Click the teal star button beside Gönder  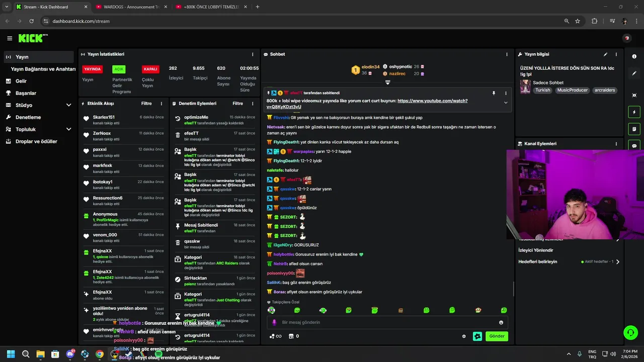tap(477, 336)
